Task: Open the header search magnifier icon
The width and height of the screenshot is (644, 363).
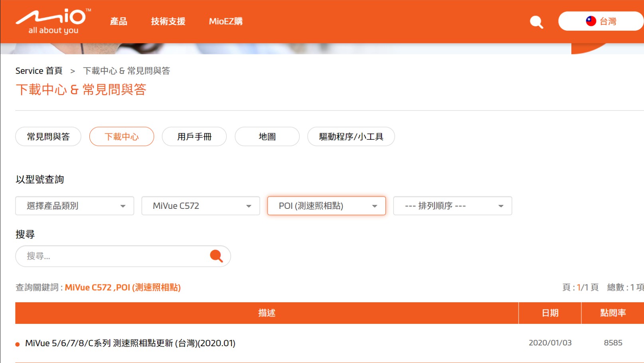Action: click(x=536, y=22)
